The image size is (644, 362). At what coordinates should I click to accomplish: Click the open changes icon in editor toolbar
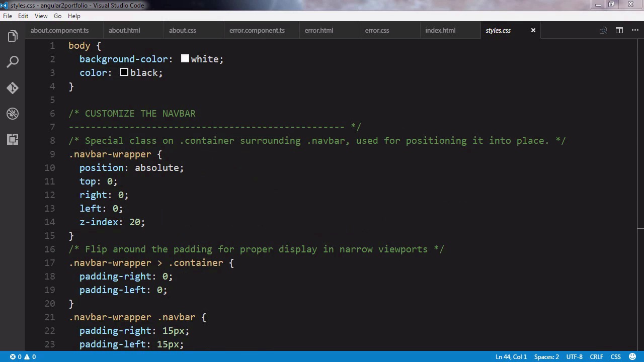(x=603, y=30)
